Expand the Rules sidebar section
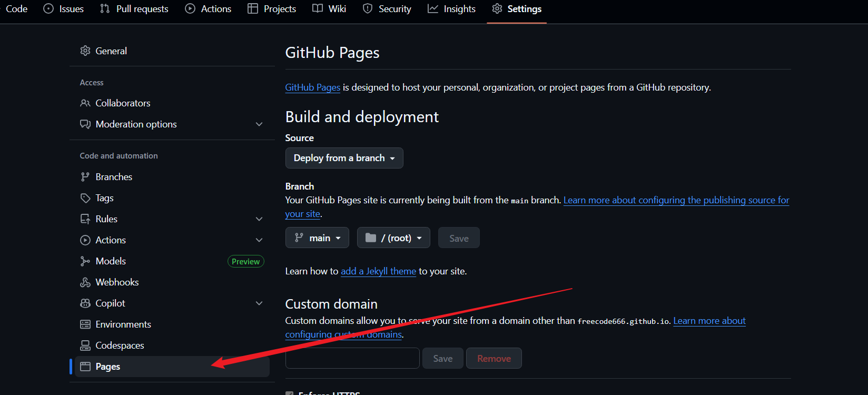The height and width of the screenshot is (395, 868). coord(259,219)
